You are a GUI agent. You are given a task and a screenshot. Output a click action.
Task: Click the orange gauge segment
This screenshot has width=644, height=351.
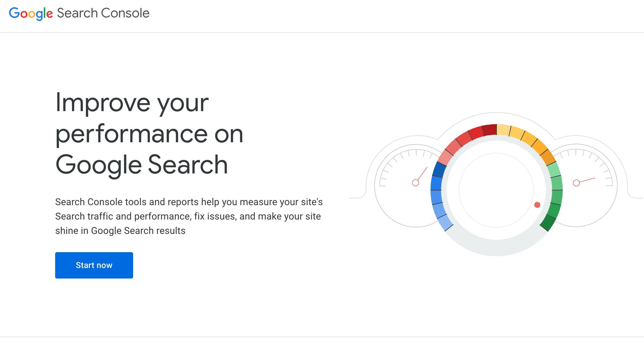[548, 157]
